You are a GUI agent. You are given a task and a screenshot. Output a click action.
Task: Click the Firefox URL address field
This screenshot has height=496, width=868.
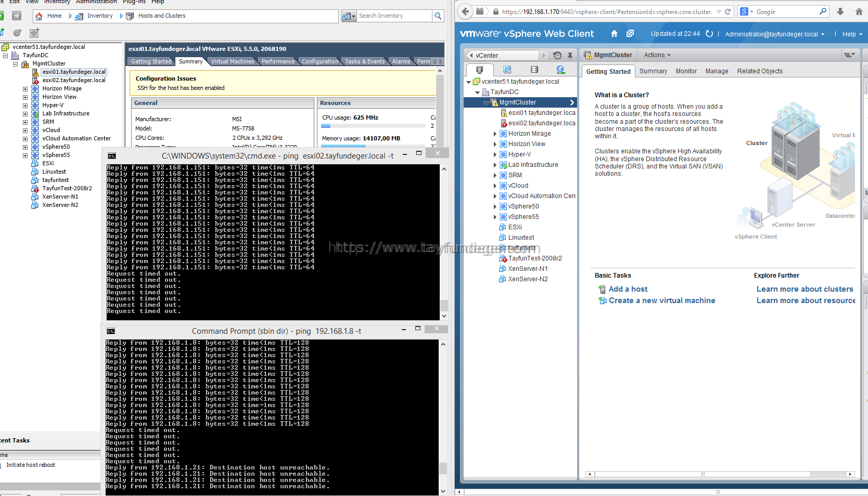coord(607,11)
